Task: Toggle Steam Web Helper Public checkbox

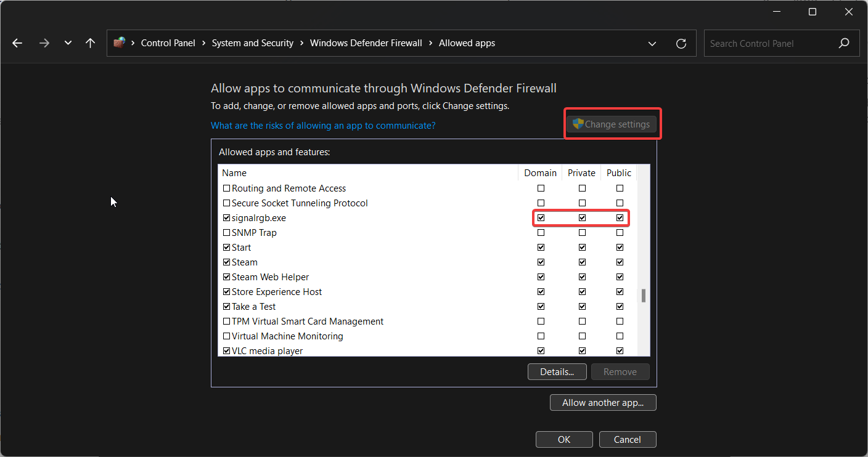Action: coord(620,277)
